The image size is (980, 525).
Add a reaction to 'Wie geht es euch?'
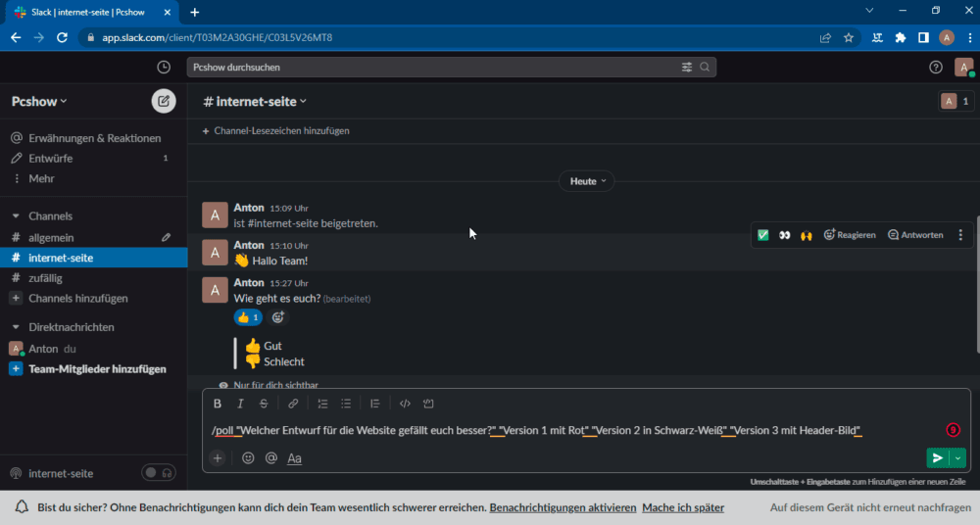point(278,317)
